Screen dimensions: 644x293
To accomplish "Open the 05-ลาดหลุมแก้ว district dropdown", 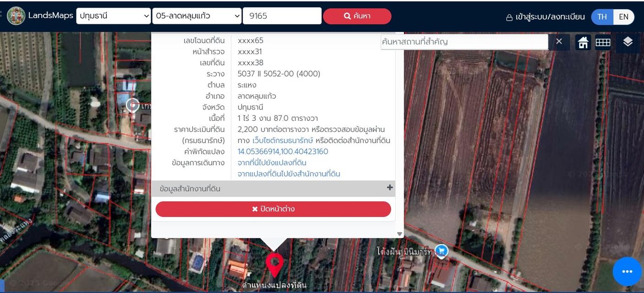I will (x=197, y=16).
